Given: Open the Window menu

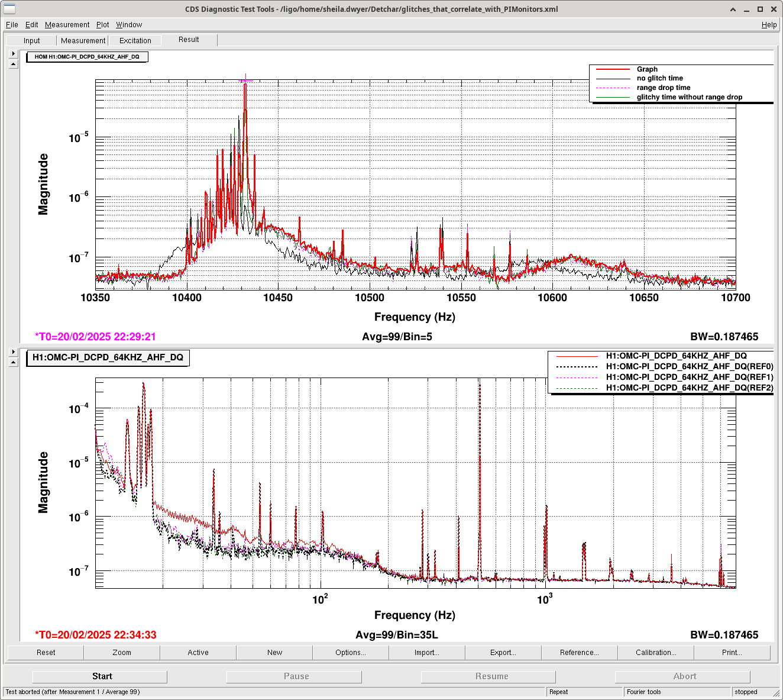Looking at the screenshot, I should [129, 25].
